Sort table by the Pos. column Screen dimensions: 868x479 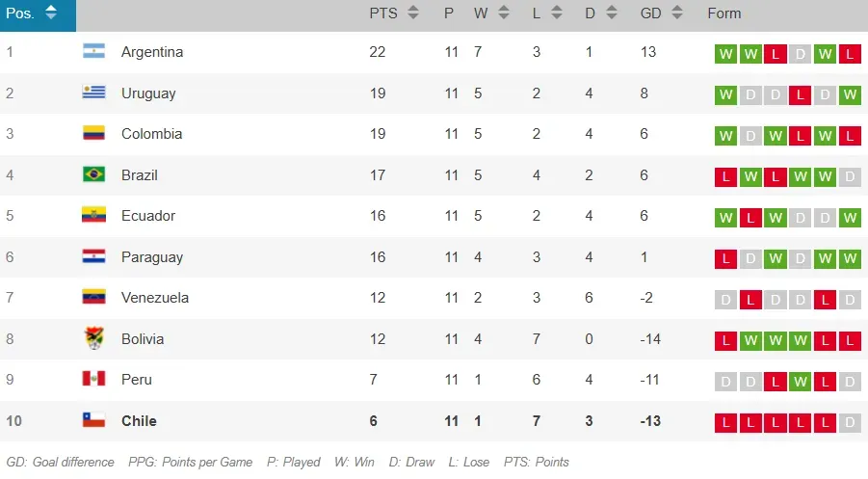[51, 13]
